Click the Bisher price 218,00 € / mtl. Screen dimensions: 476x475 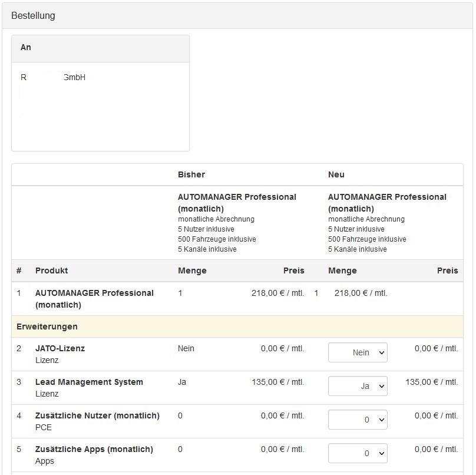(278, 293)
